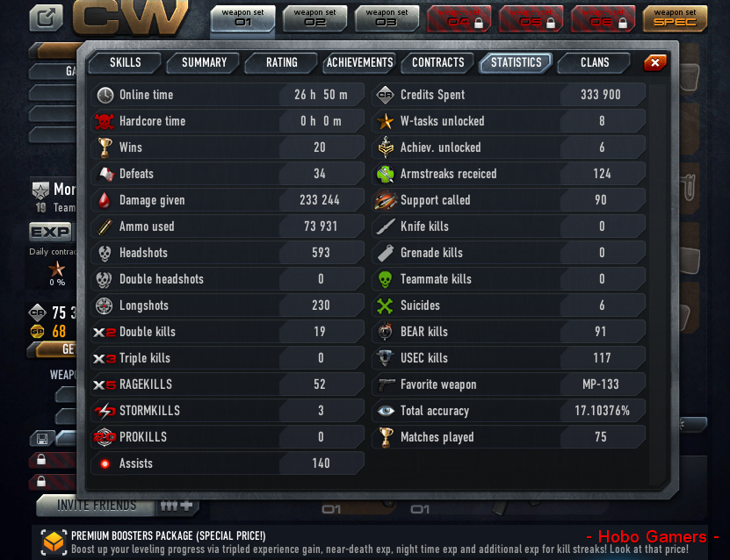Click the Wins trophy icon
This screenshot has width=730, height=560.
tap(105, 147)
